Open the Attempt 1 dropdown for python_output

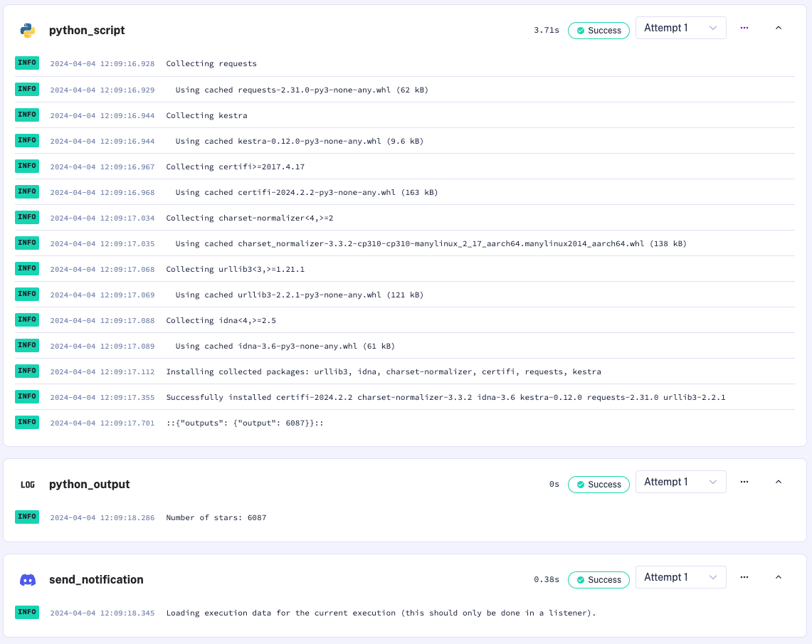[x=680, y=481]
